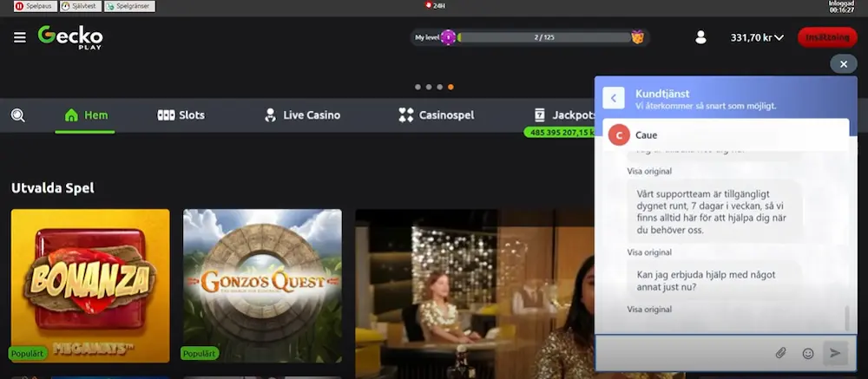
Task: Switch to the Casinospel tab
Action: pos(437,115)
